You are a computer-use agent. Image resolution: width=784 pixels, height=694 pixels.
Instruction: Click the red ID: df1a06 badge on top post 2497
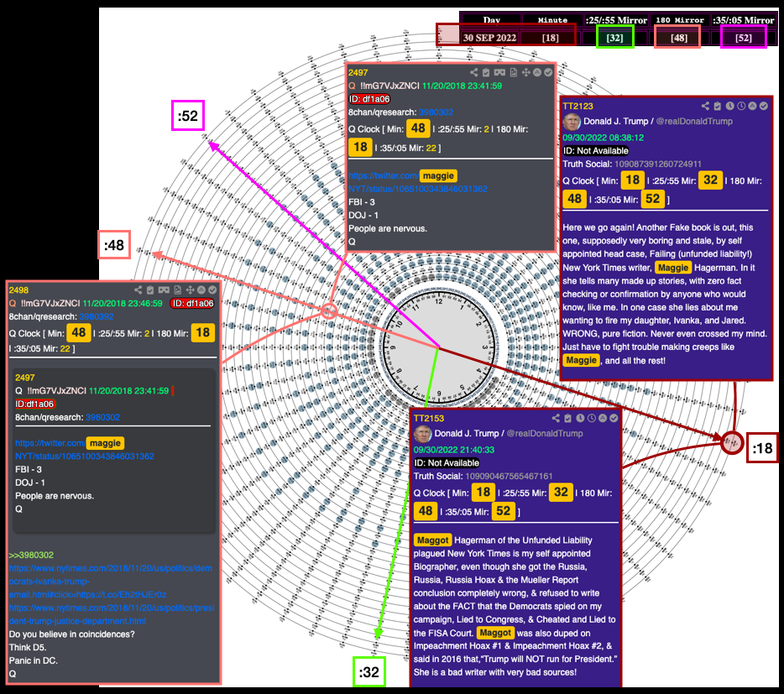coord(369,99)
